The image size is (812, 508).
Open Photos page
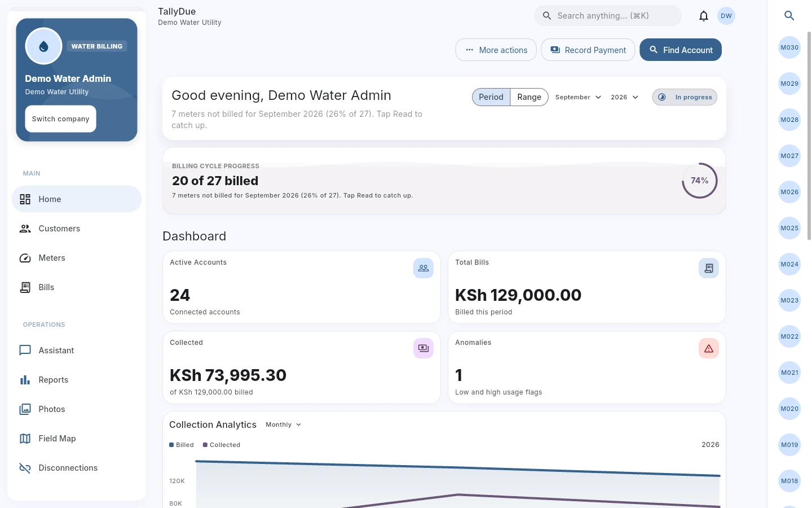77,409
